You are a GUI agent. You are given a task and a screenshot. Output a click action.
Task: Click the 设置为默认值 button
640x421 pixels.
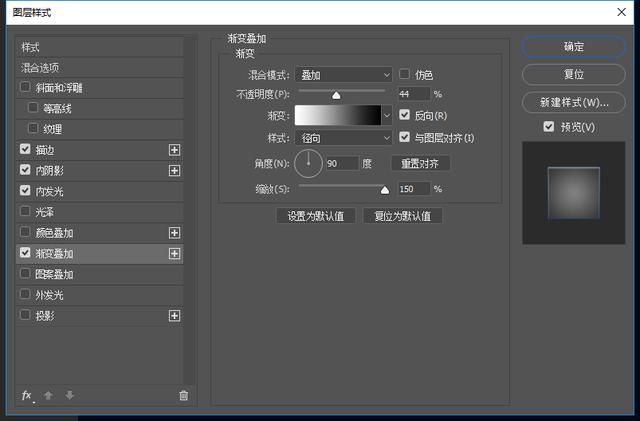pos(316,216)
